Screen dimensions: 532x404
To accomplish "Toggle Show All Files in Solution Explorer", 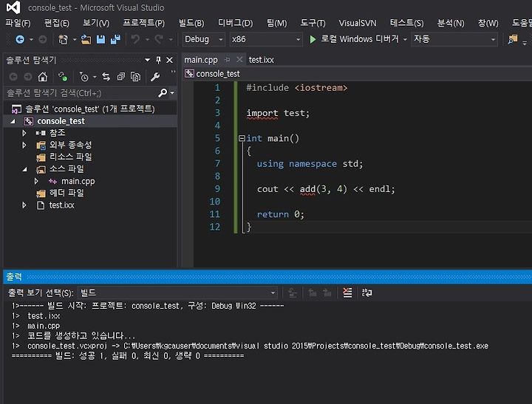I will tap(135, 77).
